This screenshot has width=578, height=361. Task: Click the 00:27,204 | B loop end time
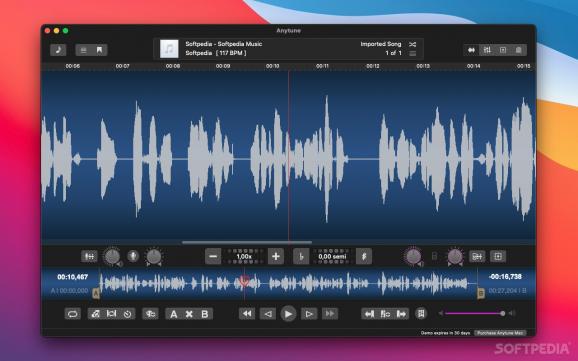tap(507, 291)
